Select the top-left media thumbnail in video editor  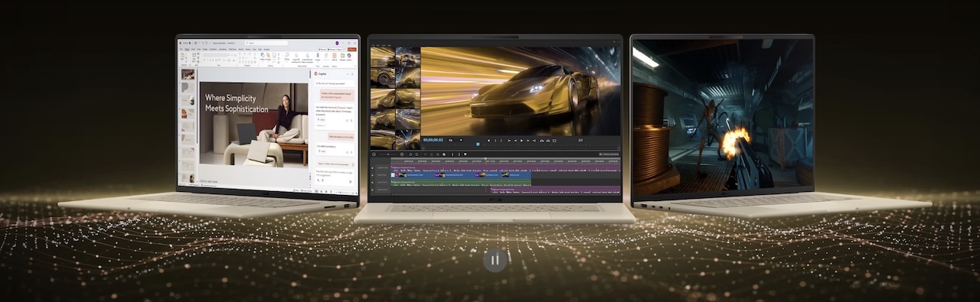tap(382, 57)
